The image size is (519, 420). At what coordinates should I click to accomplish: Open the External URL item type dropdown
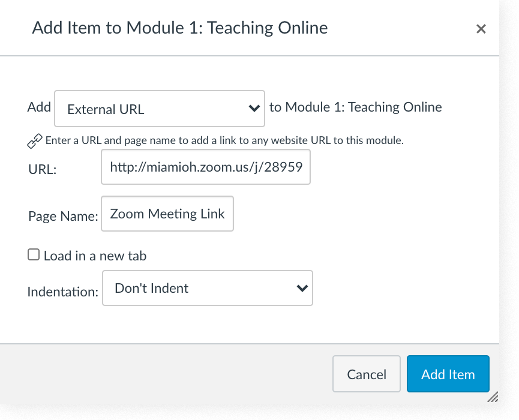coord(159,109)
